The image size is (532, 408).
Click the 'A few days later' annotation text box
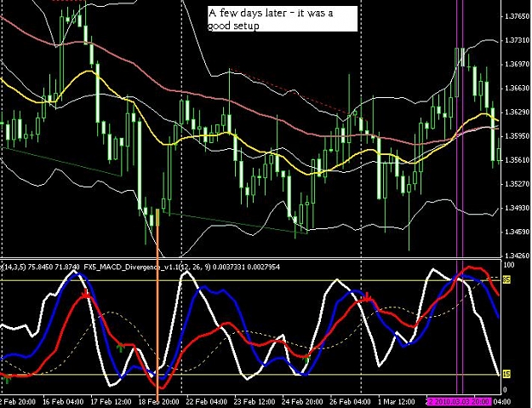(x=283, y=19)
